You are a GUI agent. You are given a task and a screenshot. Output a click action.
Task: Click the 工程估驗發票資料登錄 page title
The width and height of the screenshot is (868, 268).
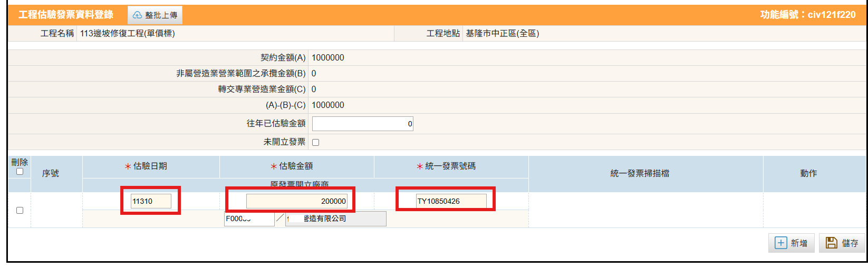(x=66, y=15)
